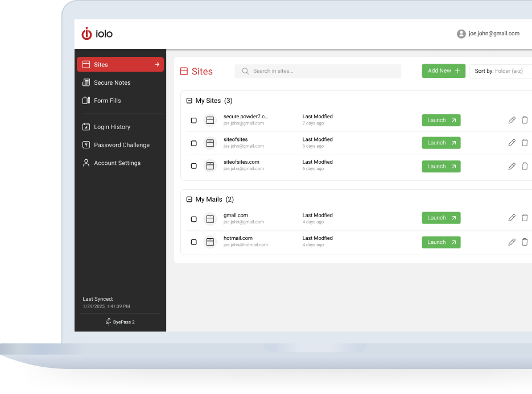Collapse the My Sites group
Viewport: 532px width, 394px height.
point(189,101)
